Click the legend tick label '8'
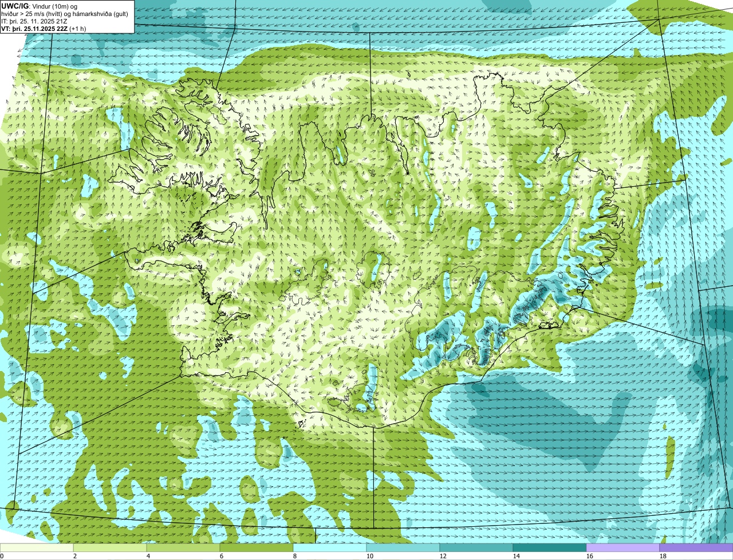The height and width of the screenshot is (560, 733). [295, 556]
